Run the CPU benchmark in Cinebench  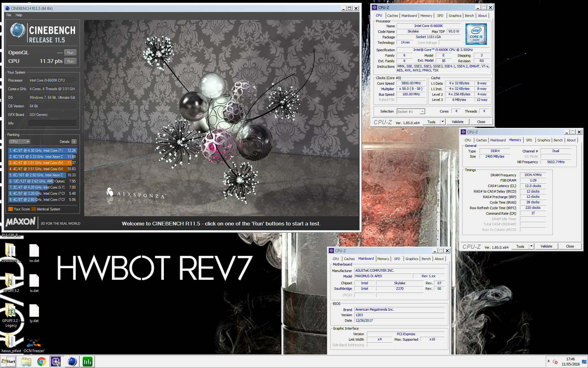point(70,61)
